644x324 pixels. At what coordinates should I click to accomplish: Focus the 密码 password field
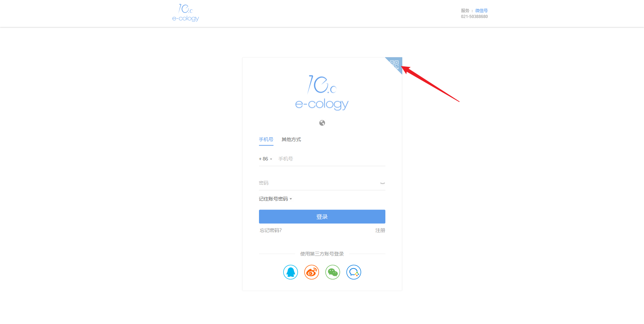pyautogui.click(x=318, y=183)
